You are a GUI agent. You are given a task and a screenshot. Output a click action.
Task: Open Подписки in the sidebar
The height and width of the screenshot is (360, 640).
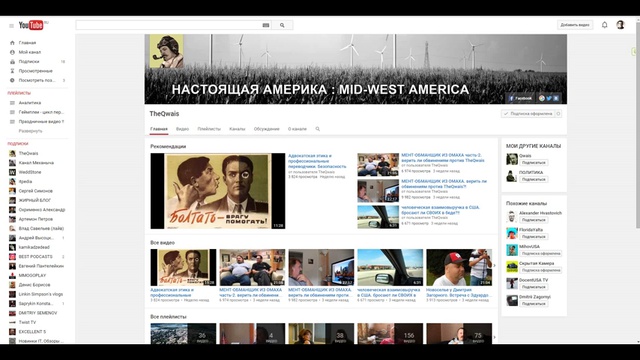[x=29, y=62]
